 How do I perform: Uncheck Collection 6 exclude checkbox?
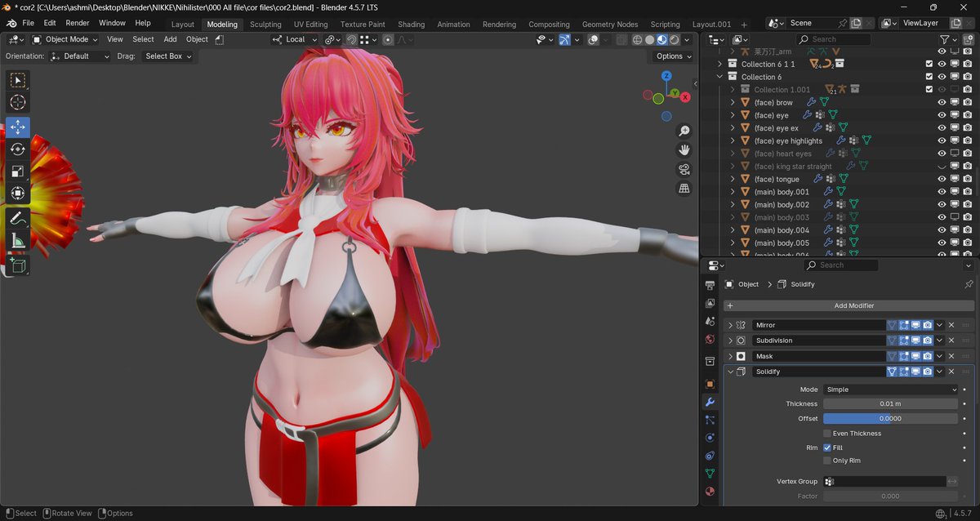(x=929, y=77)
